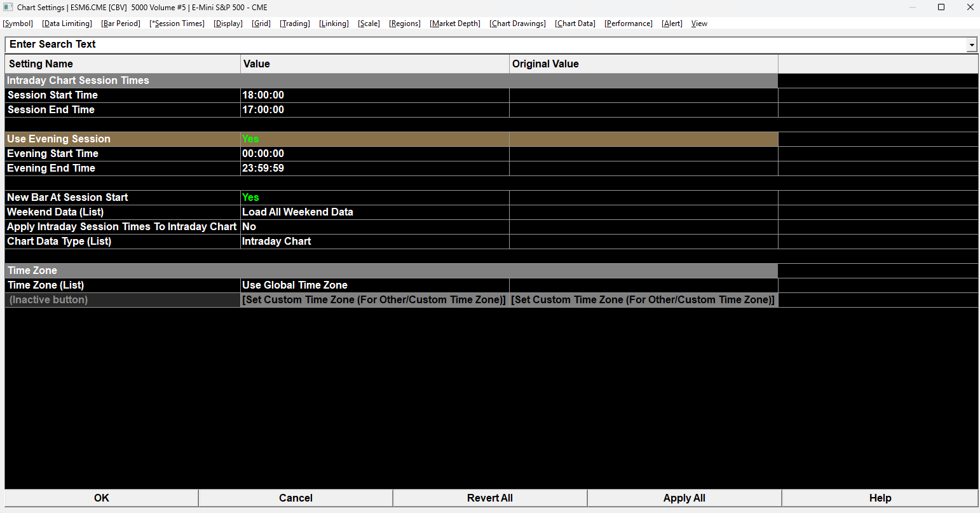This screenshot has height=513, width=980.
Task: Toggle Apply Intraday Session Times No value
Action: pyautogui.click(x=375, y=227)
